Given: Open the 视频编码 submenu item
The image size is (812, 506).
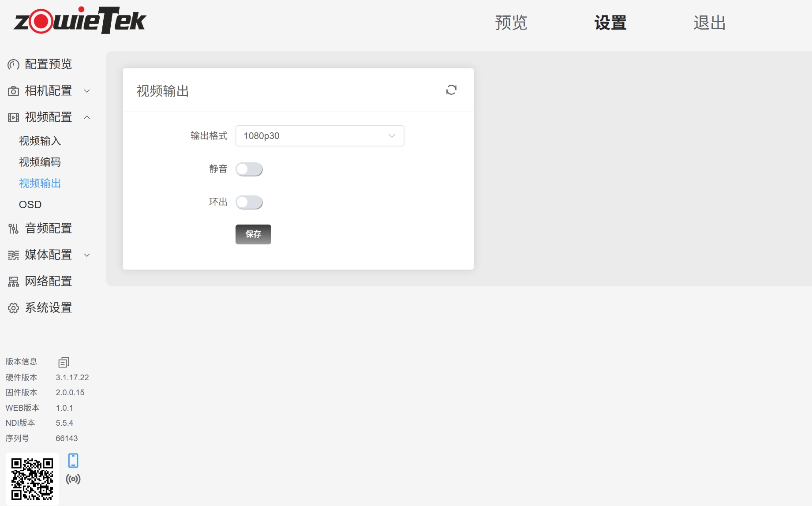Looking at the screenshot, I should pos(40,162).
